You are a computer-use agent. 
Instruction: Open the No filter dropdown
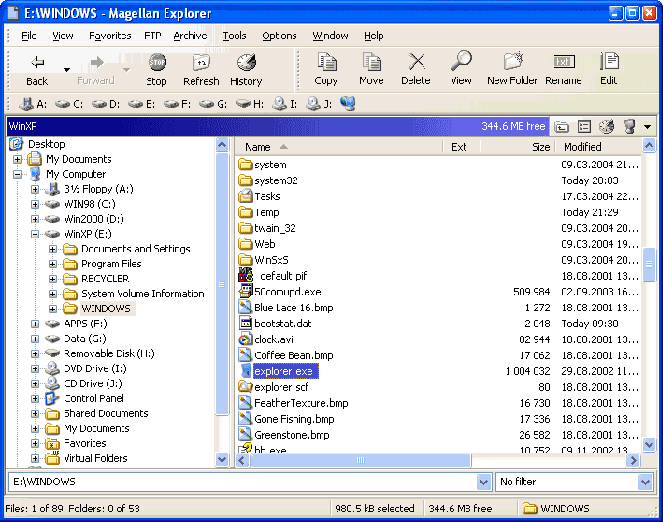pos(645,482)
